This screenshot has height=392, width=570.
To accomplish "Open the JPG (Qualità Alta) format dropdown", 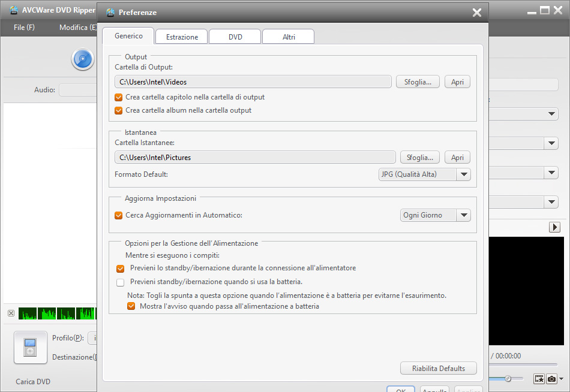I will click(x=463, y=174).
